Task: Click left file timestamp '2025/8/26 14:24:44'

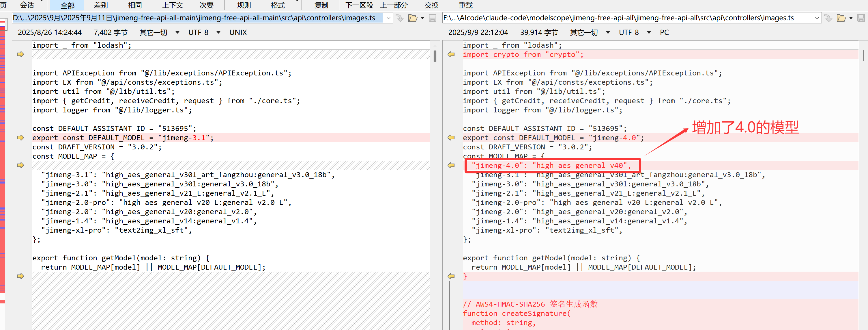Action: click(x=50, y=32)
